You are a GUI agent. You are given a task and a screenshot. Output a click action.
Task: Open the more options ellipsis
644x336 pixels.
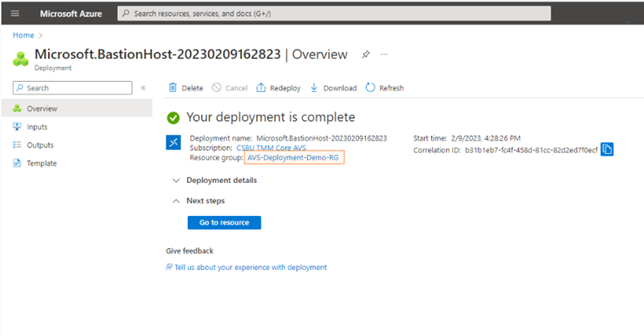coord(384,54)
